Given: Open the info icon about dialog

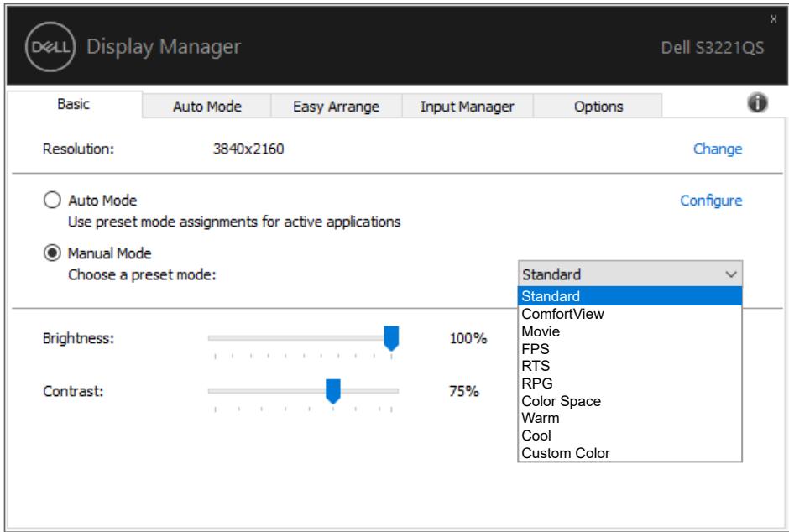Looking at the screenshot, I should tap(757, 103).
